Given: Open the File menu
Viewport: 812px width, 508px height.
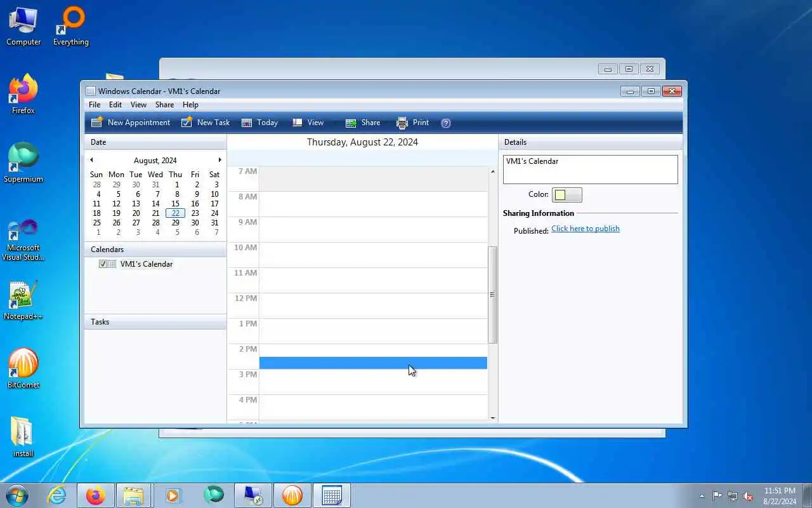Looking at the screenshot, I should pos(95,105).
